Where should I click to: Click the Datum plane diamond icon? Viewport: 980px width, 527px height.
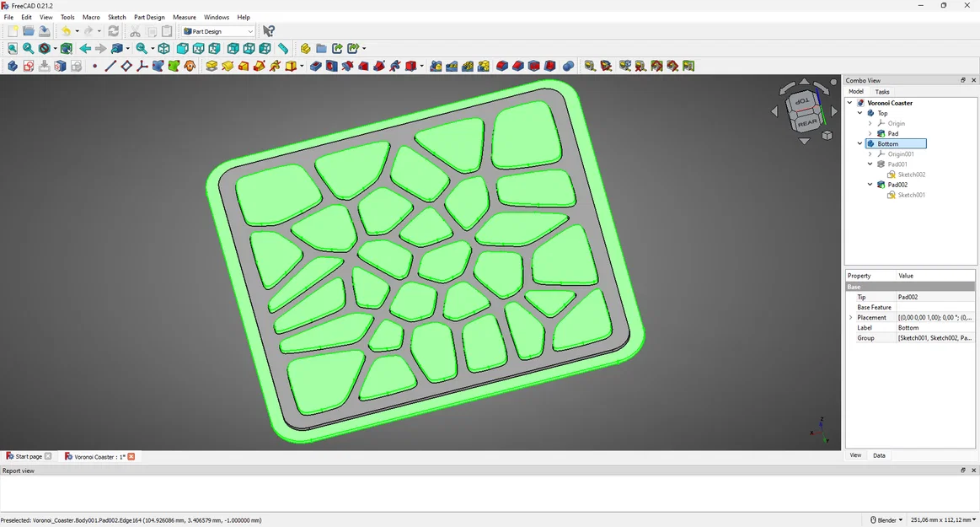tap(126, 66)
